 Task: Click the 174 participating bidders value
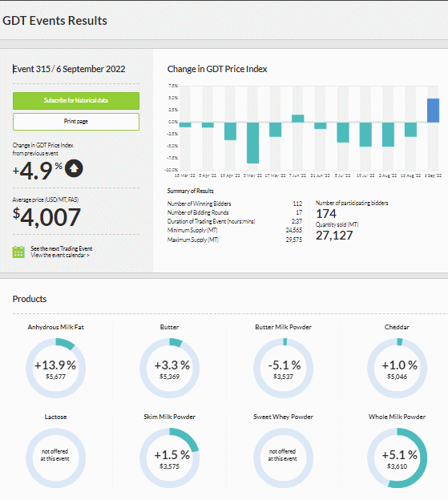[326, 214]
